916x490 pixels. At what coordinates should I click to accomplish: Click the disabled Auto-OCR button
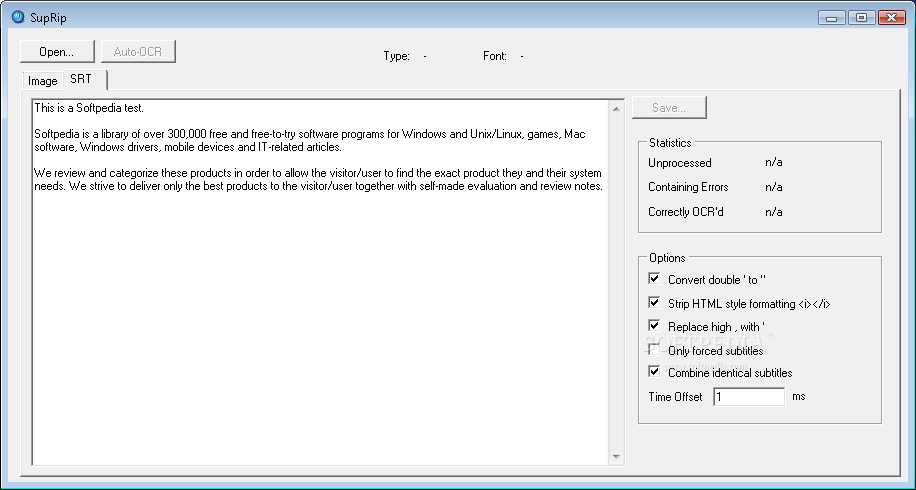tap(138, 51)
